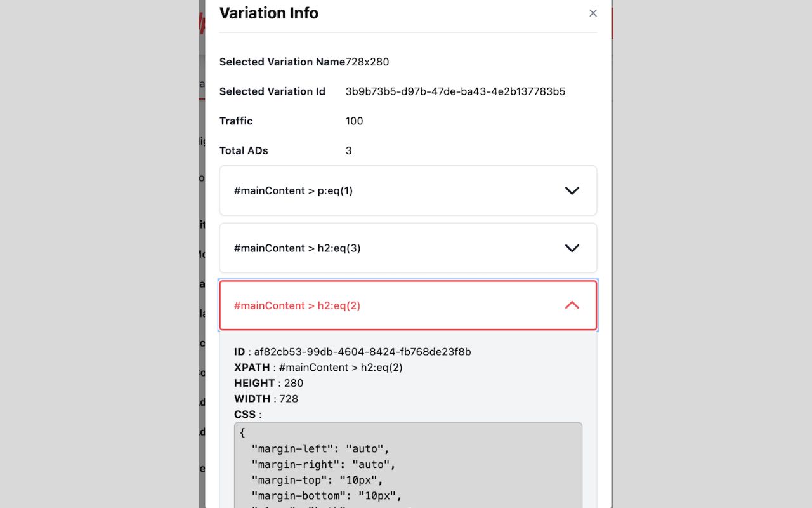Expand the #mainContent > p:eq(1) accordion title
The width and height of the screenshot is (812, 508).
click(x=293, y=190)
